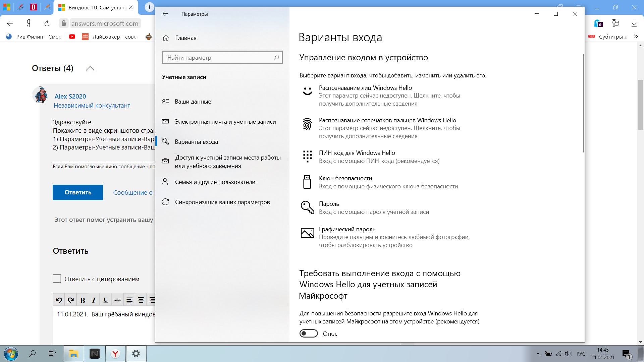Click the blue Ответить button

(78, 192)
